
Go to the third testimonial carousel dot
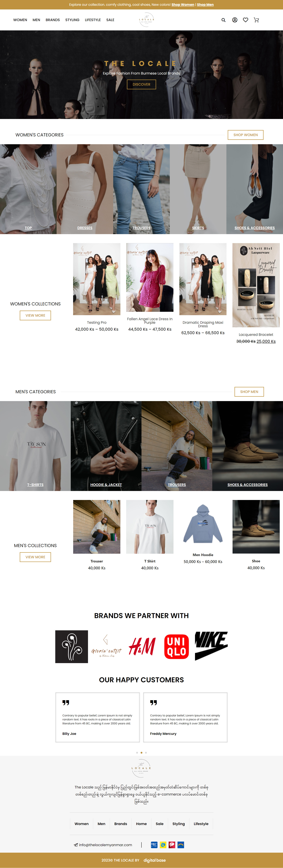tap(146, 752)
